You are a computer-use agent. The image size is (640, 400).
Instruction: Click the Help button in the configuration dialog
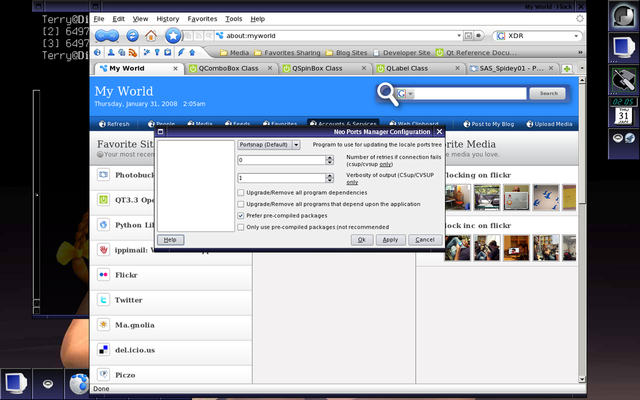pos(170,240)
